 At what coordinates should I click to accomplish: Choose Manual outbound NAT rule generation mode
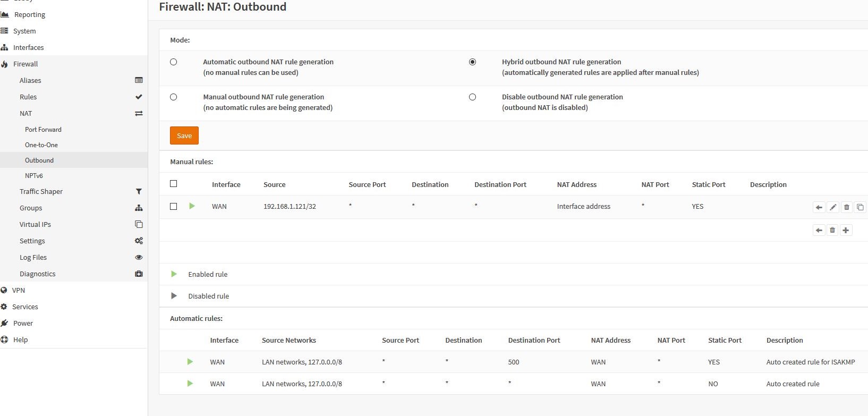pos(173,97)
